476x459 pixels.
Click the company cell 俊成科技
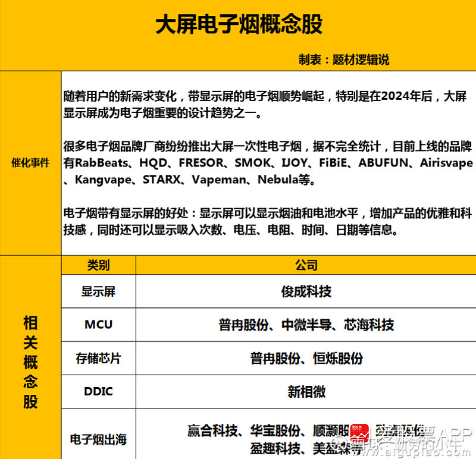[306, 291]
